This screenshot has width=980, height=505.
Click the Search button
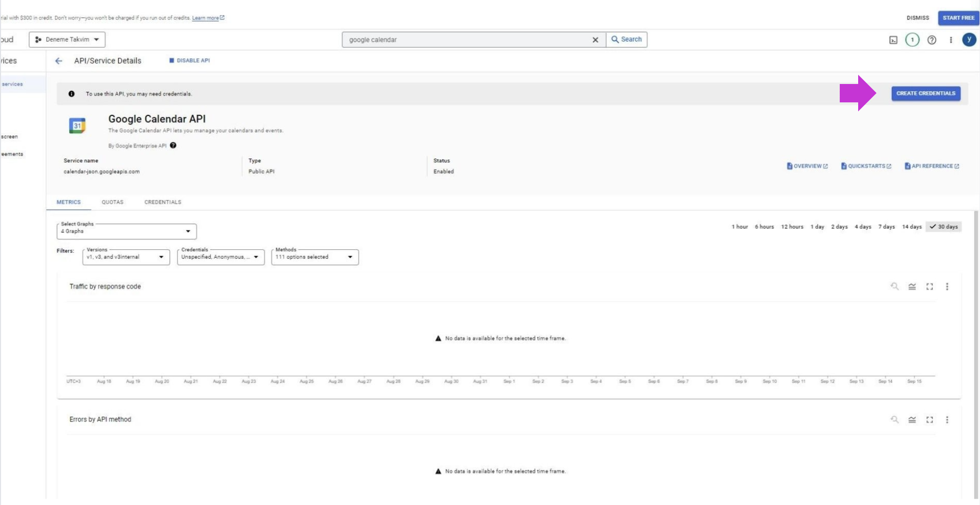(x=627, y=39)
